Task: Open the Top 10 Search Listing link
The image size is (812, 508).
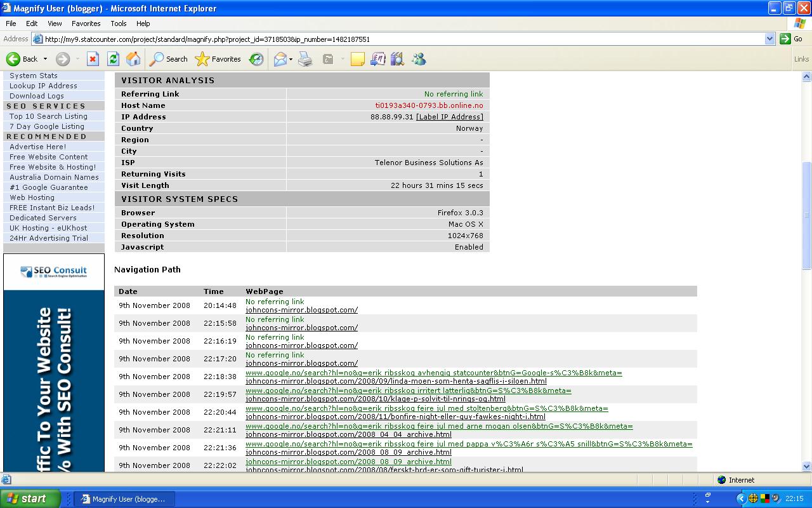Action: pos(48,116)
